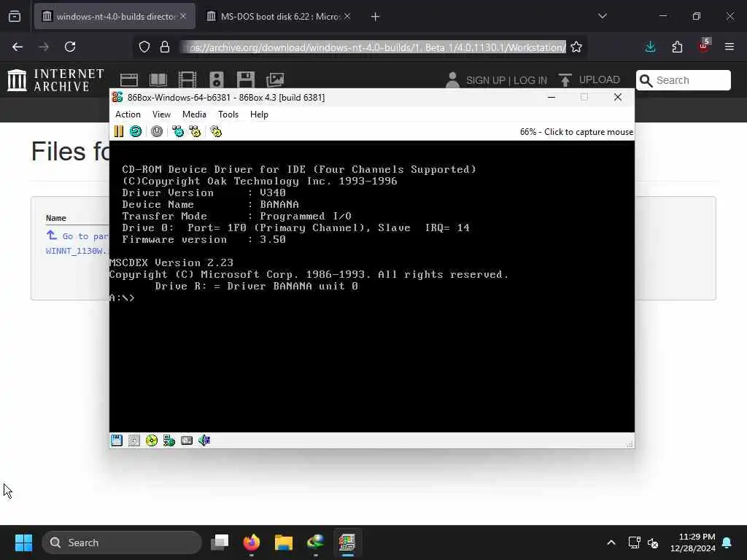The width and height of the screenshot is (747, 560).
Task: Click the WINNT_1130W file link
Action: click(x=77, y=251)
